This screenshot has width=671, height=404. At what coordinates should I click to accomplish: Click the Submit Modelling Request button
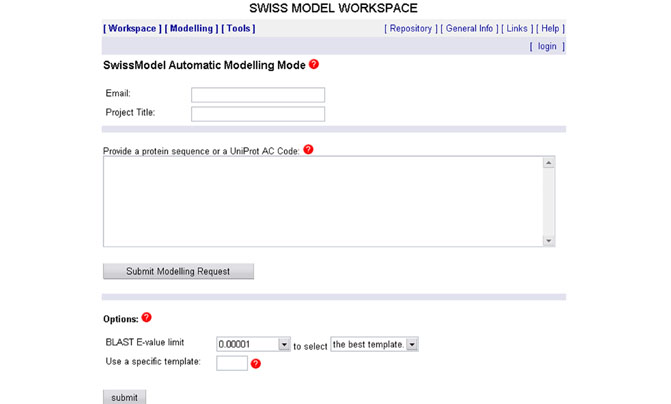178,271
